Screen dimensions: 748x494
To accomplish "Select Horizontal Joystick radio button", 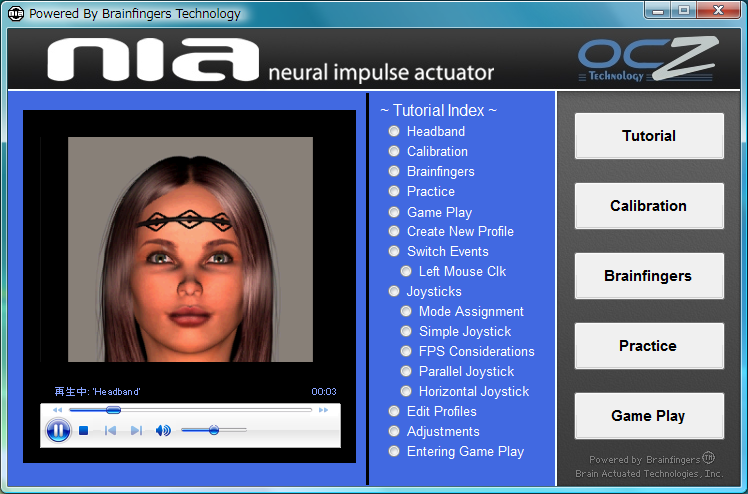I will tap(406, 391).
